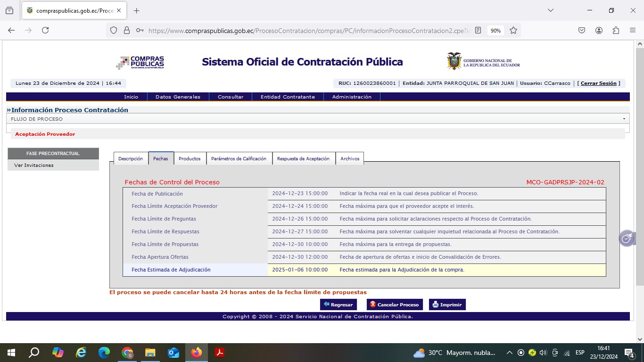644x362 pixels.
Task: Open the list all tabs chevron
Action: 550,10
